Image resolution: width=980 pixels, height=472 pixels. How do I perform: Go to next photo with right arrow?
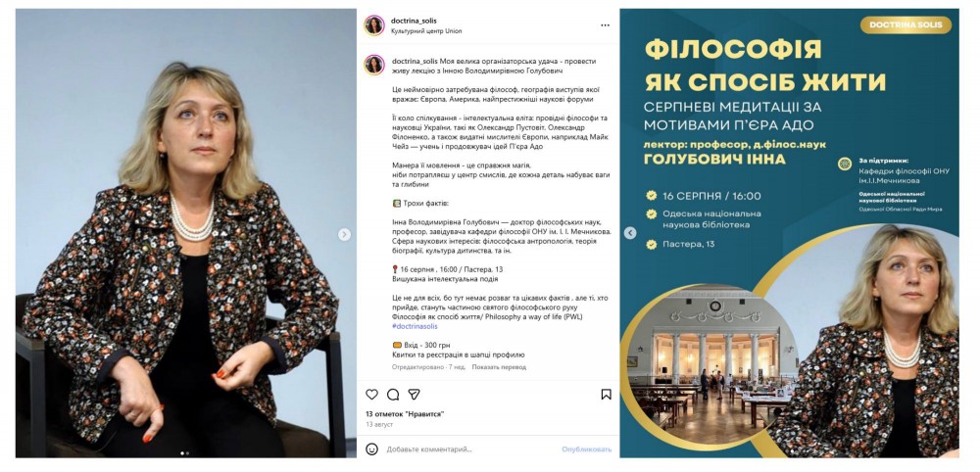(344, 235)
